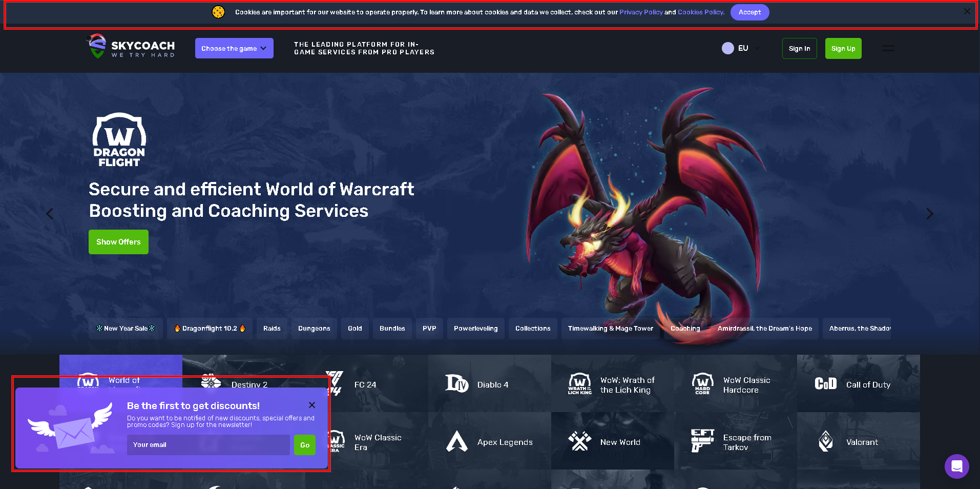This screenshot has height=489, width=980.
Task: Open the EU region selector
Action: pyautogui.click(x=741, y=48)
